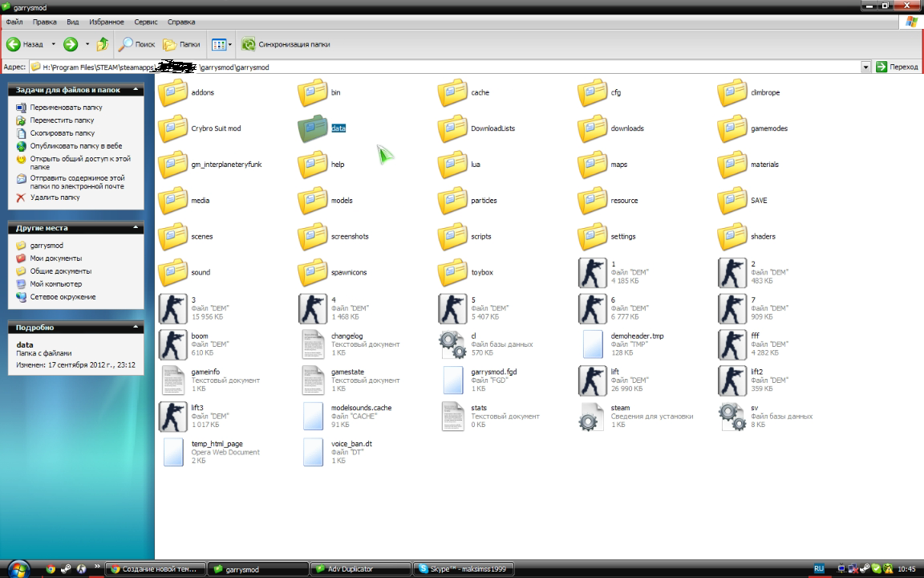This screenshot has width=924, height=578.
Task: Click the Переименовать папку link
Action: (66, 108)
